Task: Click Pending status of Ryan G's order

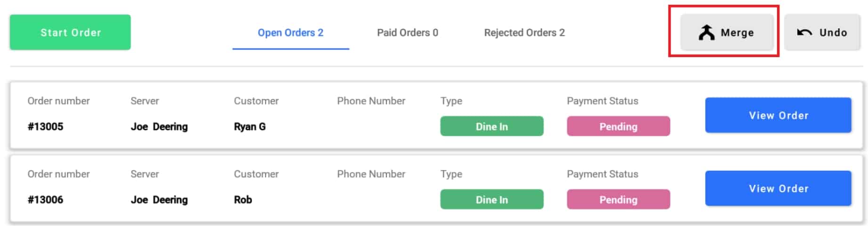Action: [x=618, y=126]
